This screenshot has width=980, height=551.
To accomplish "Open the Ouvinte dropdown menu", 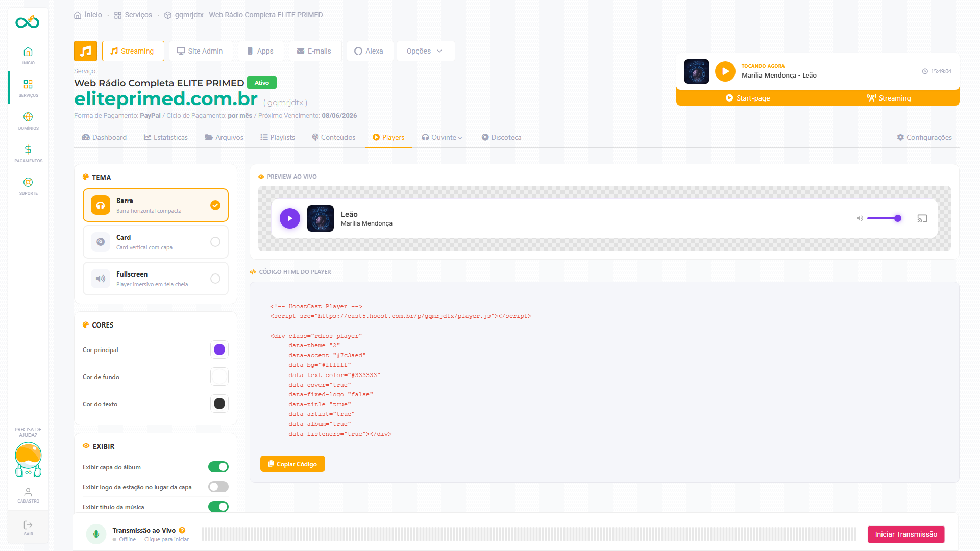I will pyautogui.click(x=442, y=137).
